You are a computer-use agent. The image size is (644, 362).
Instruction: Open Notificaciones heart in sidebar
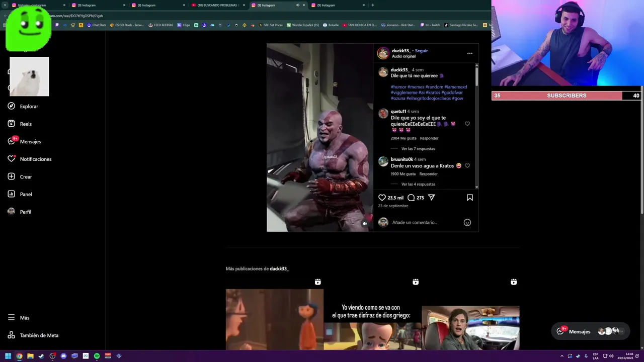(x=29, y=159)
